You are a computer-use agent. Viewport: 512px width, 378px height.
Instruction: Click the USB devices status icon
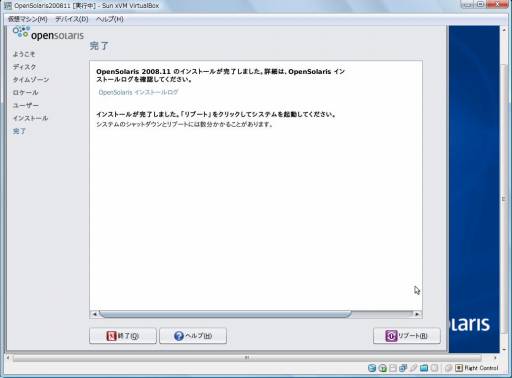coord(413,368)
